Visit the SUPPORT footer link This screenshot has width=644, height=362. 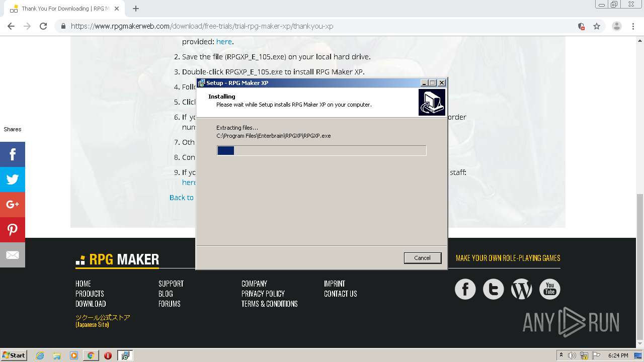point(171,284)
